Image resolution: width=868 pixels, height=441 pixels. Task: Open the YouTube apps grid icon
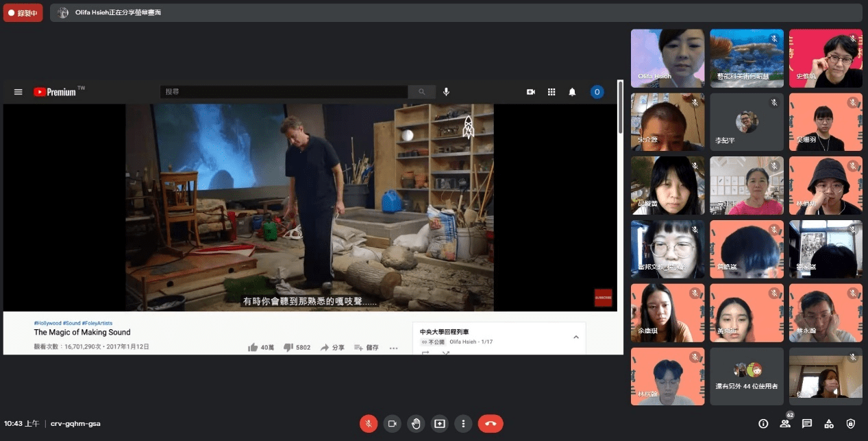(x=551, y=92)
